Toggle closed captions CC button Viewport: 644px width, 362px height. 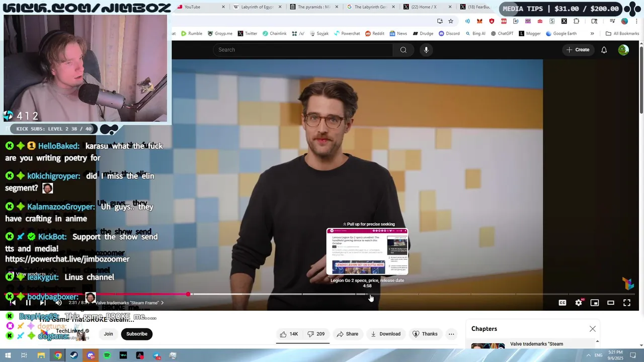[562, 303]
